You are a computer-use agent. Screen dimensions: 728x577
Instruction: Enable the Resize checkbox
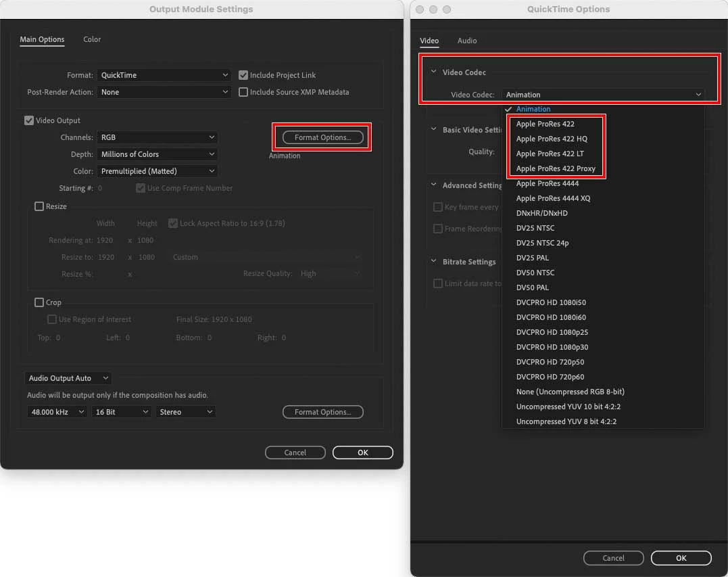pyautogui.click(x=39, y=206)
